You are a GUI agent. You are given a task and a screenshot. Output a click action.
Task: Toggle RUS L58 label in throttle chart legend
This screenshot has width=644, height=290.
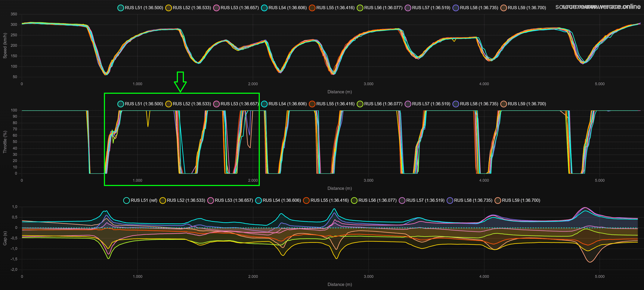[x=479, y=104]
